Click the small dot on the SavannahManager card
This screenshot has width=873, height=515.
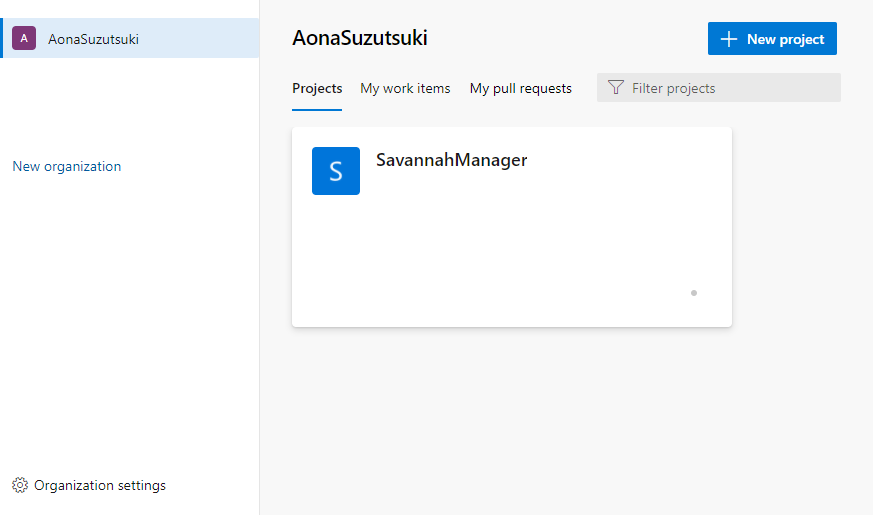(x=694, y=293)
